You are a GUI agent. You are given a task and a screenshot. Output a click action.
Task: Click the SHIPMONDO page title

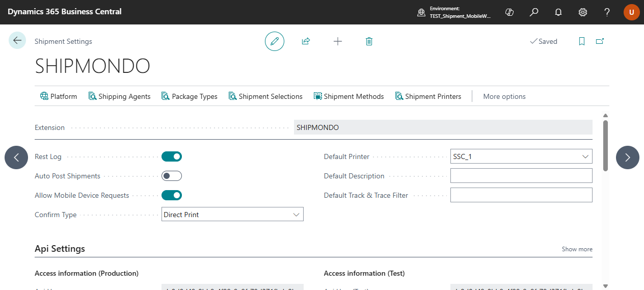pos(92,67)
